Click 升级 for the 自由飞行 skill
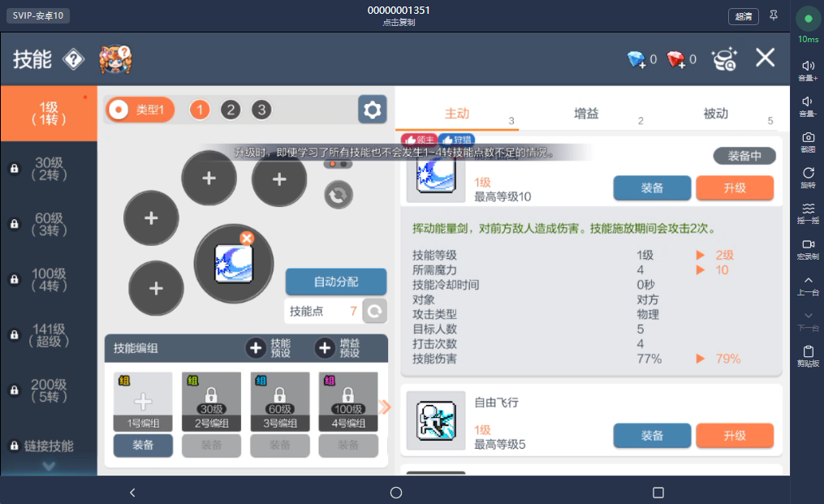Screen dimensions: 824x504 coord(735,436)
